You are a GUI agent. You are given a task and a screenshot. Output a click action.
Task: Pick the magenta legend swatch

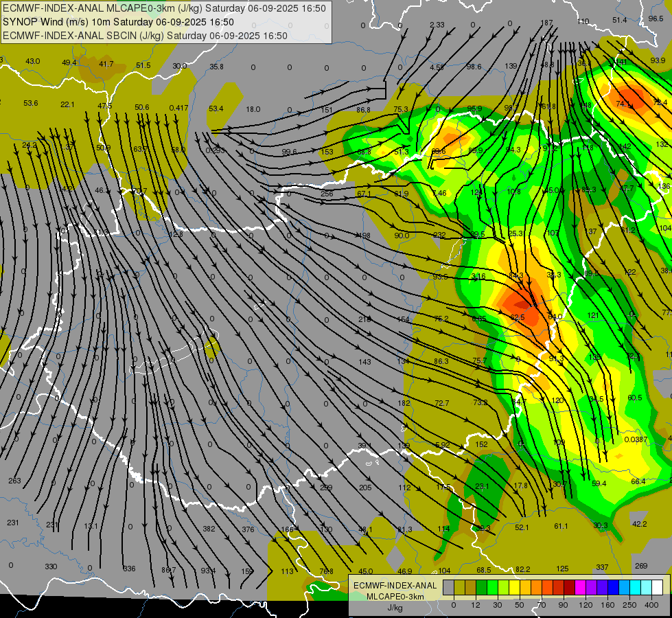[x=580, y=588]
